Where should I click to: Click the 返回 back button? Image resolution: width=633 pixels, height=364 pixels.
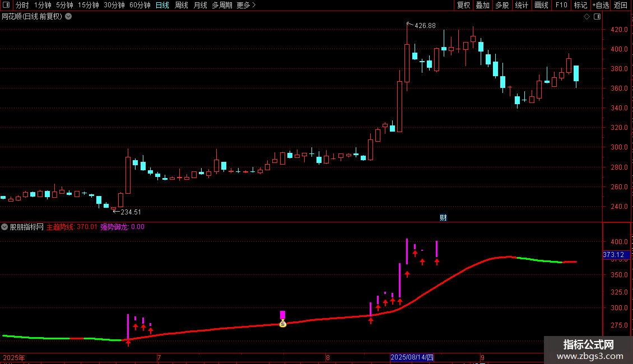(621, 5)
